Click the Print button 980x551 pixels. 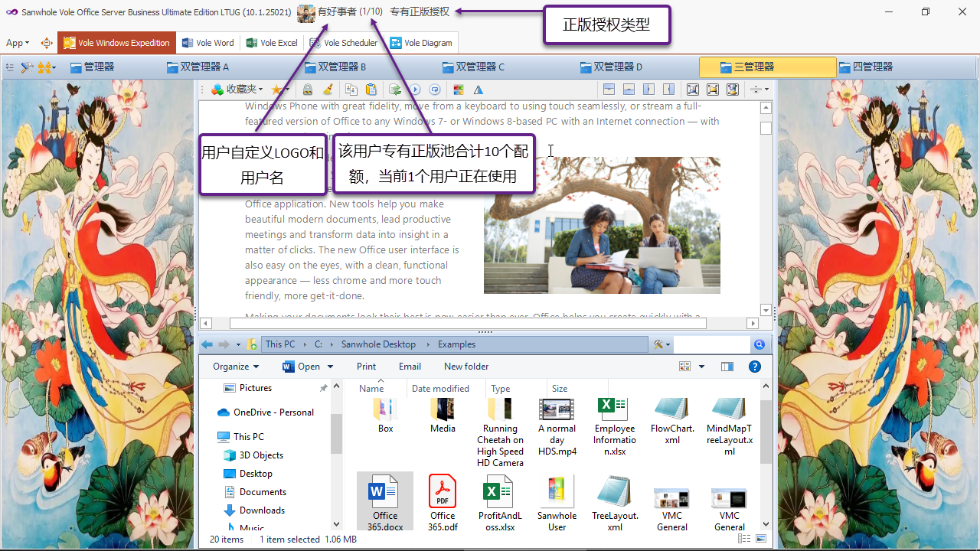367,367
